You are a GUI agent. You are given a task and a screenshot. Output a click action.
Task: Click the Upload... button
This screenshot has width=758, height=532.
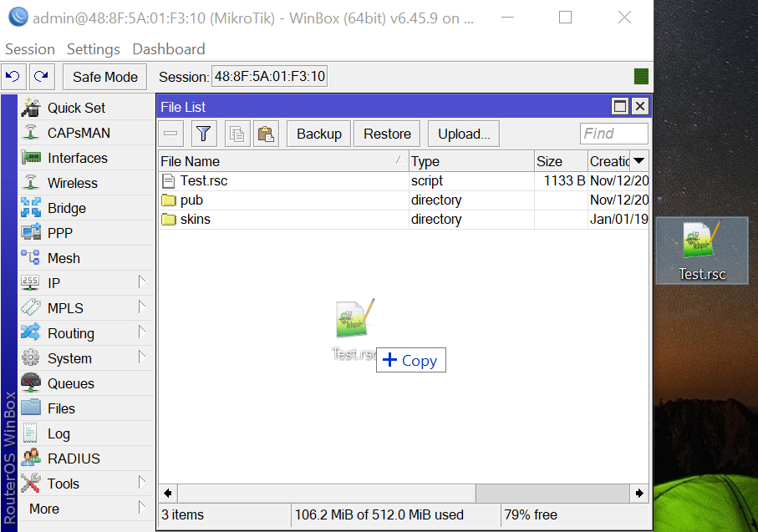(464, 134)
